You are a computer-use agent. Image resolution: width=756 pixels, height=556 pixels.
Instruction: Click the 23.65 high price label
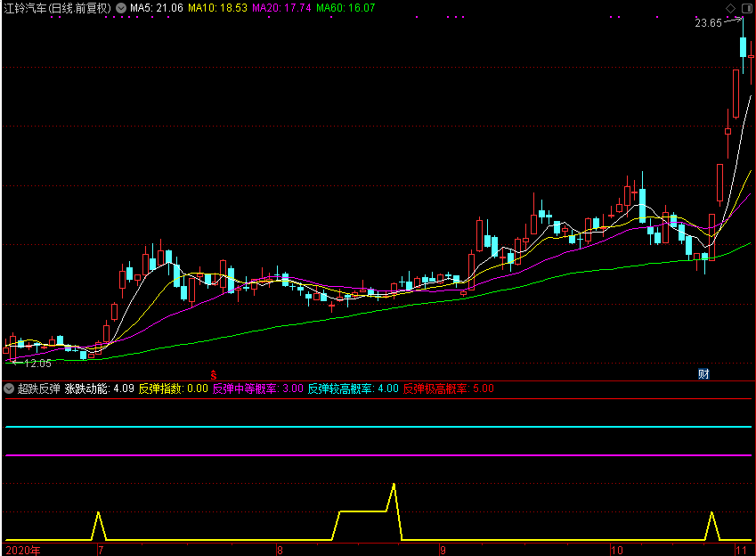(708, 23)
